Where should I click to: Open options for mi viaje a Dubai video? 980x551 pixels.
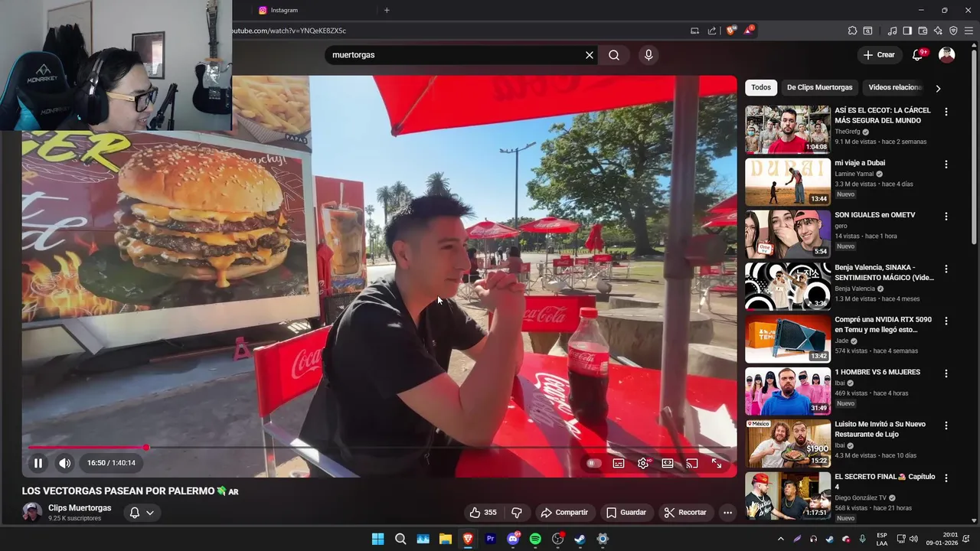pos(946,165)
